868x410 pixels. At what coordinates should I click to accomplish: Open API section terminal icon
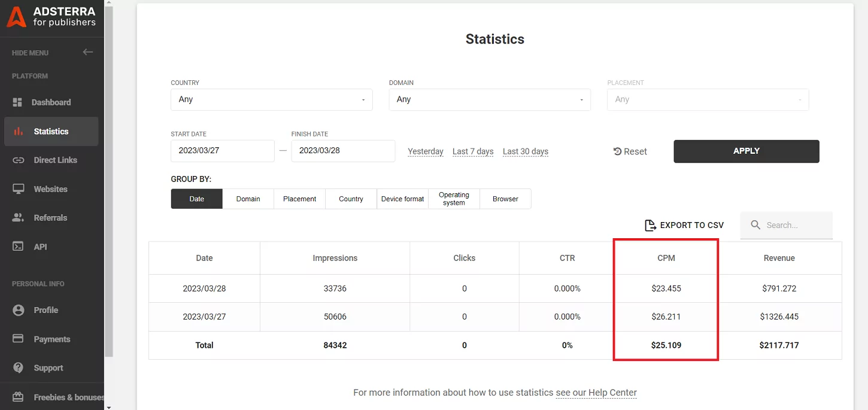click(19, 247)
